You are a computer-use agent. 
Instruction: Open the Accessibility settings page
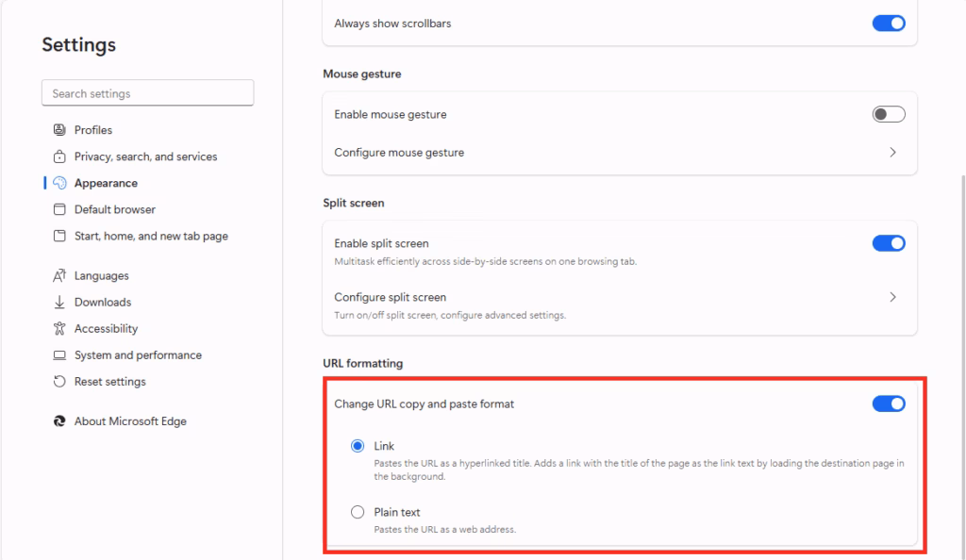(x=106, y=329)
